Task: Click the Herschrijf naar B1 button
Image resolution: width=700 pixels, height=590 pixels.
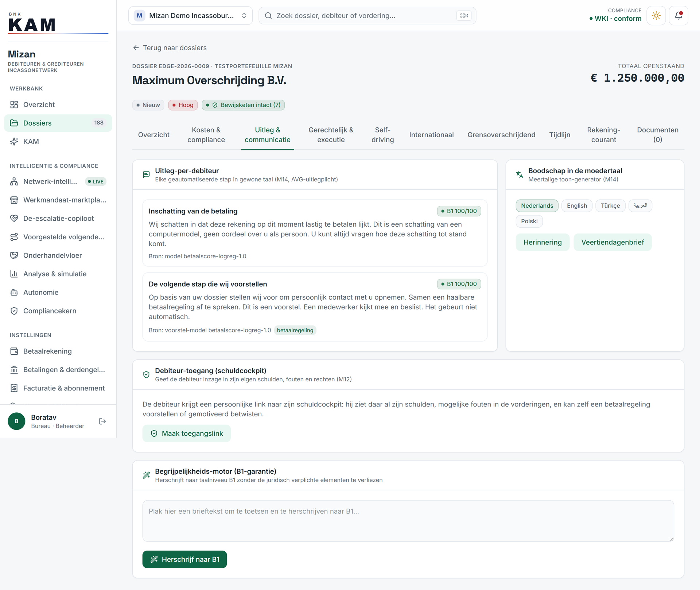Action: tap(184, 559)
